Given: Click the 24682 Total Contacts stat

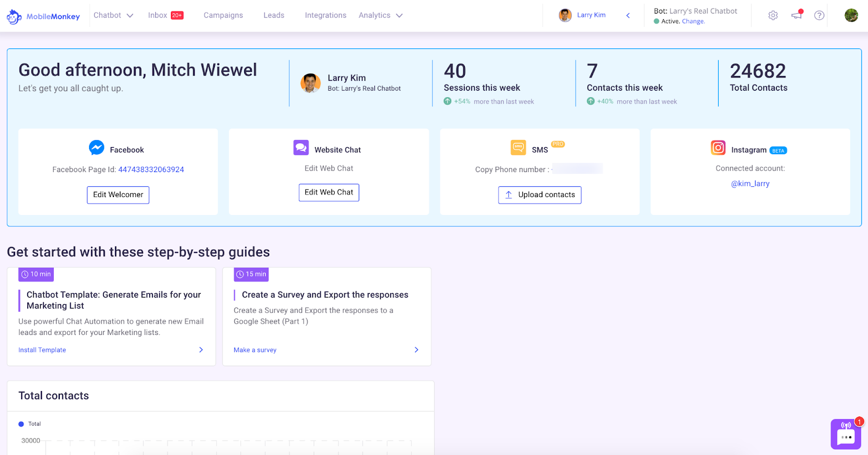Looking at the screenshot, I should [758, 77].
